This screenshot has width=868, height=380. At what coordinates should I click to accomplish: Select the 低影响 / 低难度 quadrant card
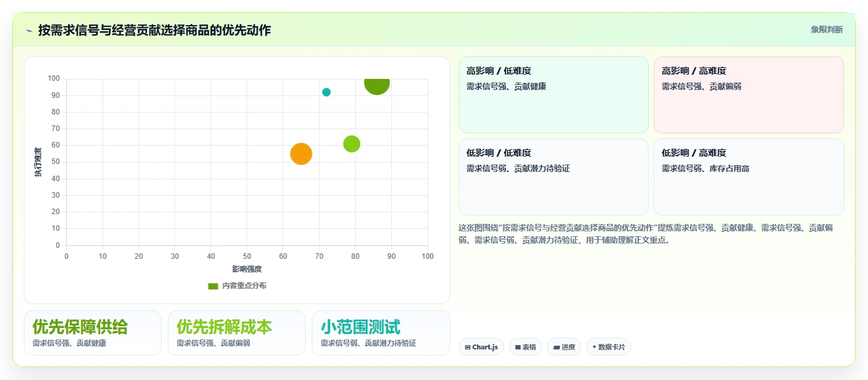point(554,177)
